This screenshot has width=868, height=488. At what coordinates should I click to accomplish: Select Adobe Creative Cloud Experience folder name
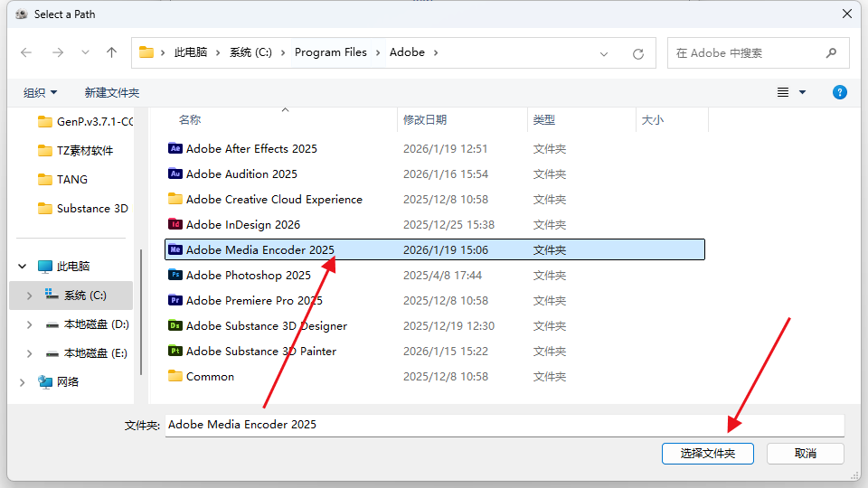click(x=274, y=199)
